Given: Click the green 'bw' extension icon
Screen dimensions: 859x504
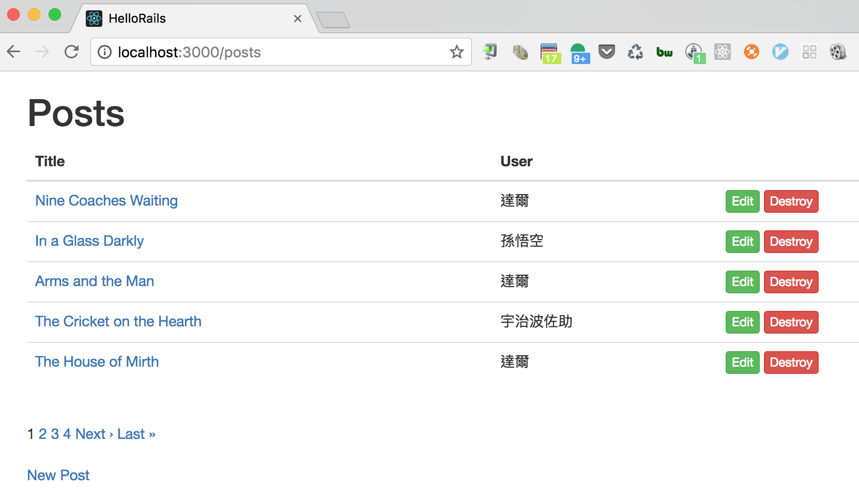Looking at the screenshot, I should coord(665,52).
